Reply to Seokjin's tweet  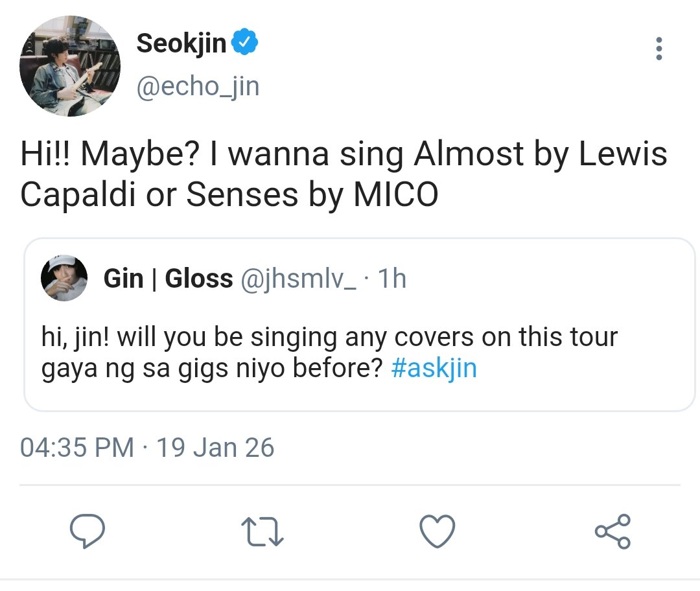tap(87, 531)
